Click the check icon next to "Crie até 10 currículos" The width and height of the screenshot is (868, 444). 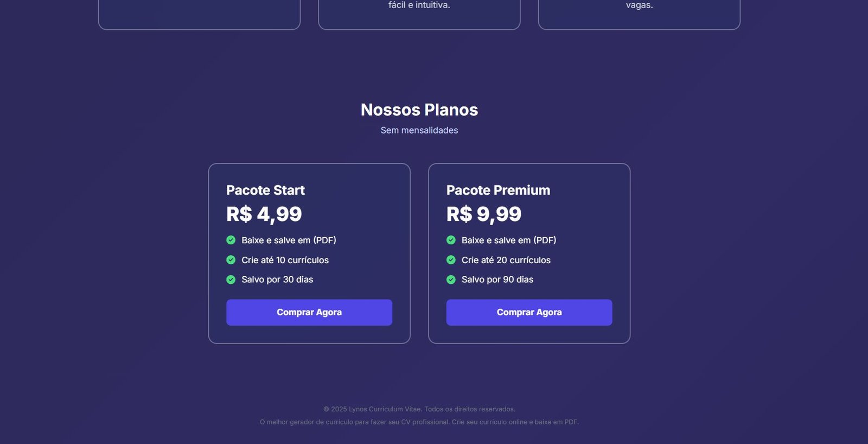(x=231, y=260)
